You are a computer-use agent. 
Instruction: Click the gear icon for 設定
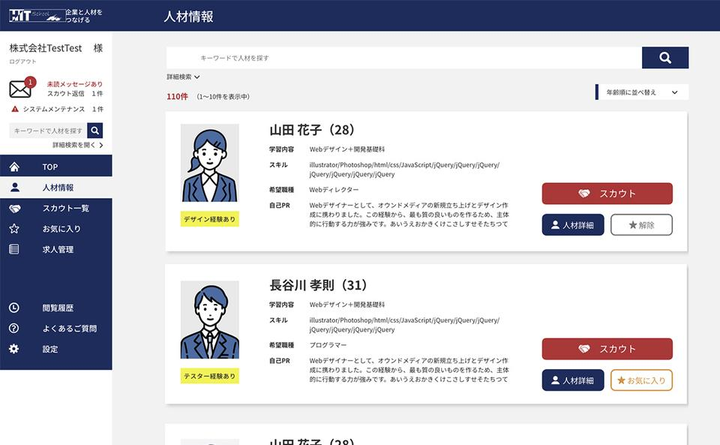[14, 349]
